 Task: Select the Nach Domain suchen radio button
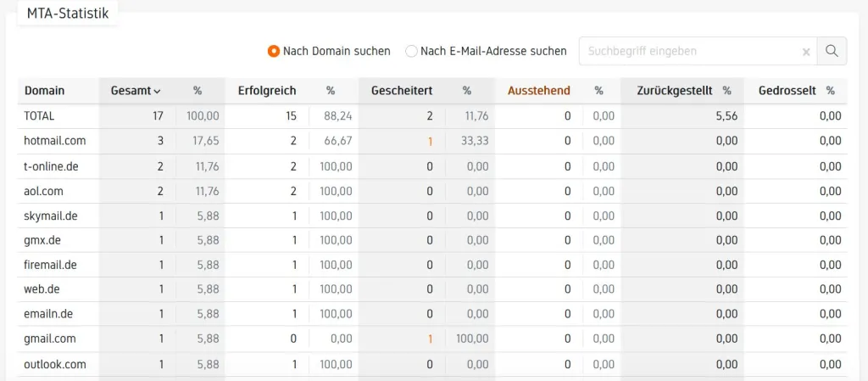tap(274, 51)
